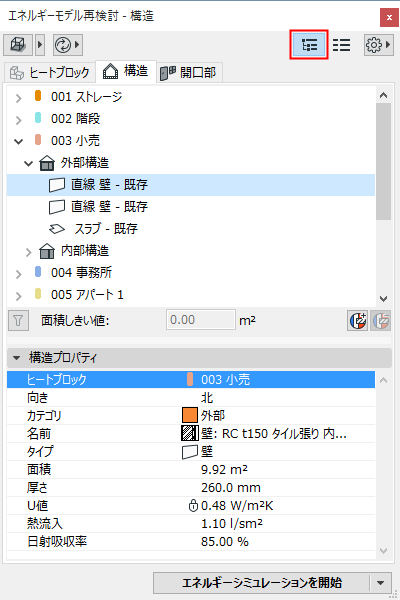The image size is (400, 600).
Task: Click エネルギーシミュレーションを開始 button
Action: pos(262,583)
